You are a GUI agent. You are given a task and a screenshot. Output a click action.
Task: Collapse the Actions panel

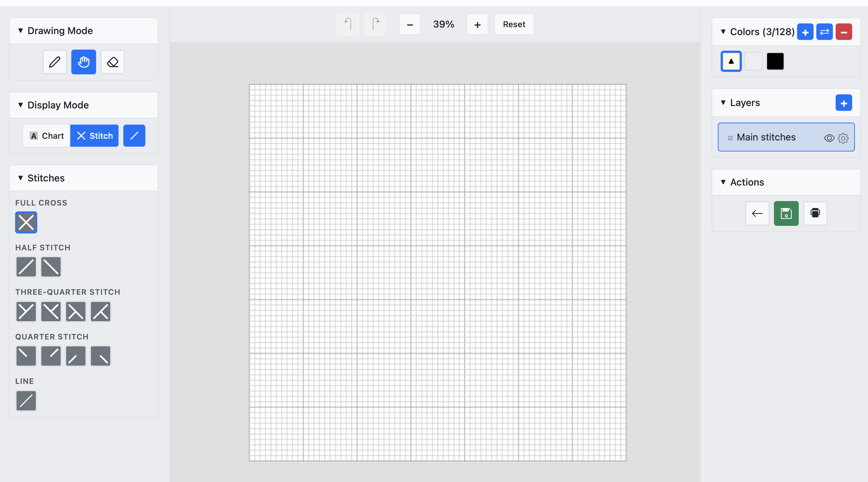coord(723,182)
